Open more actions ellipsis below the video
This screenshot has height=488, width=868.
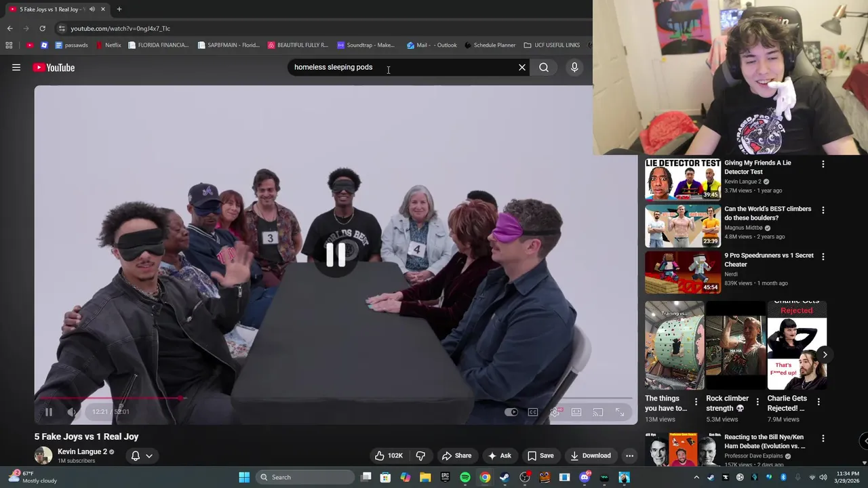tap(629, 455)
